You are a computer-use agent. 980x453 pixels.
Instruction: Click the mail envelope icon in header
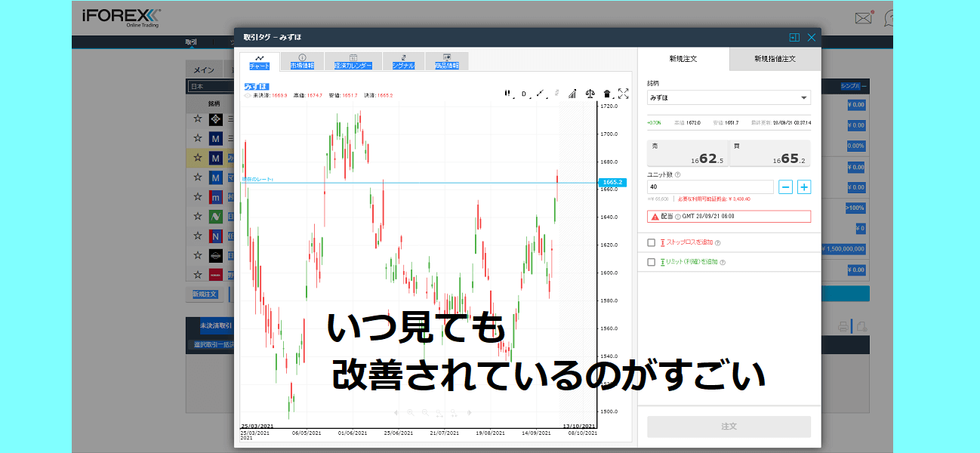(863, 18)
